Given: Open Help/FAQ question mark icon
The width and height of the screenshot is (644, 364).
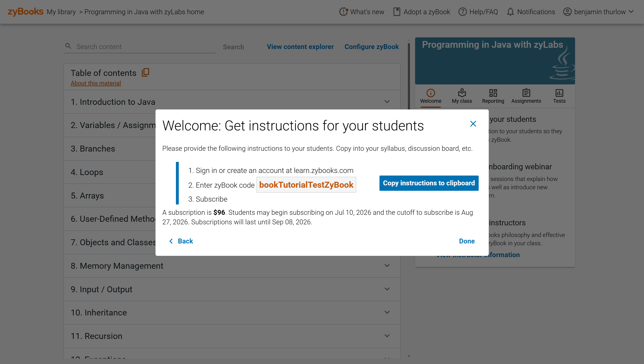Looking at the screenshot, I should point(462,12).
